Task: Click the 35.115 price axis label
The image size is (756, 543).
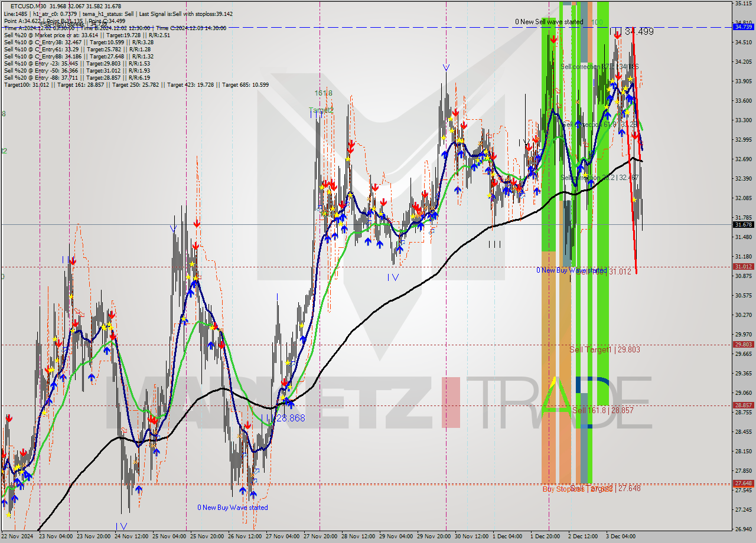Action: click(x=743, y=4)
